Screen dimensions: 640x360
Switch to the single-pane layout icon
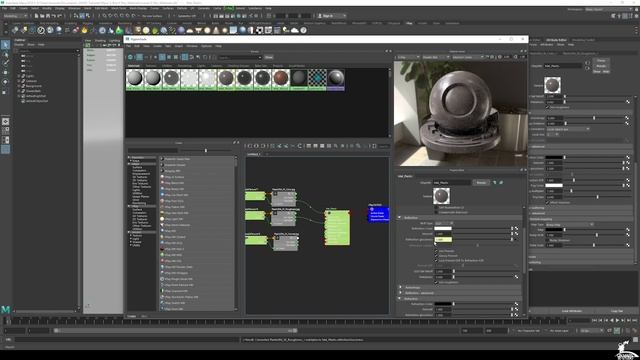pos(5,121)
